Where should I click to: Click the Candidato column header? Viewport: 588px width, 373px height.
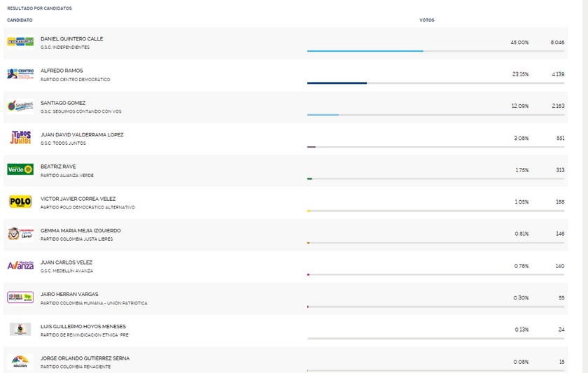[x=20, y=20]
